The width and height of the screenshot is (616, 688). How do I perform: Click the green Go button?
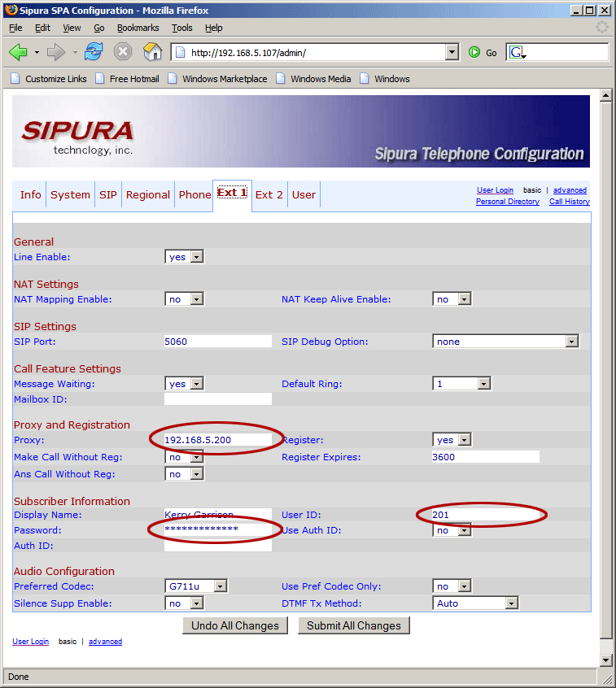click(483, 53)
